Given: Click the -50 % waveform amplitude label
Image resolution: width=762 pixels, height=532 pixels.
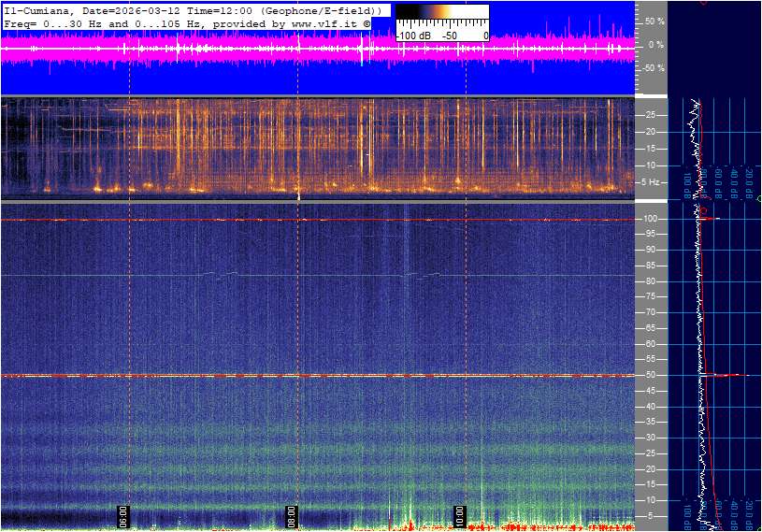Looking at the screenshot, I should pyautogui.click(x=653, y=68).
